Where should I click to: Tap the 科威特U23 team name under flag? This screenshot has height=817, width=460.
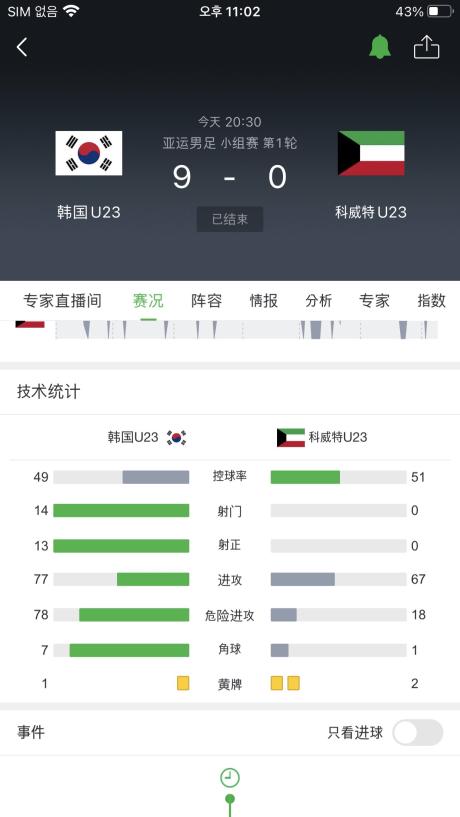[371, 212]
